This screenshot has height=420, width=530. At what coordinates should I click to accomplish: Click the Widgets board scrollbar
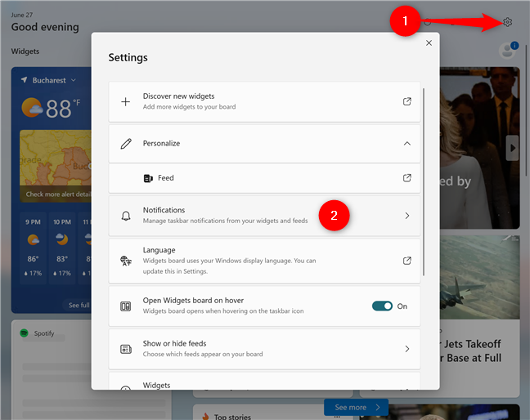click(x=526, y=111)
